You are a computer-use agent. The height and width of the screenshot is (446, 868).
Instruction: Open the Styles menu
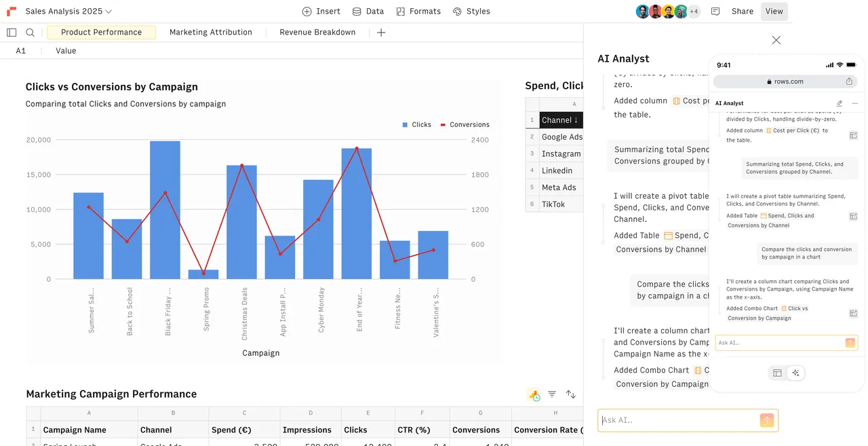(x=471, y=12)
